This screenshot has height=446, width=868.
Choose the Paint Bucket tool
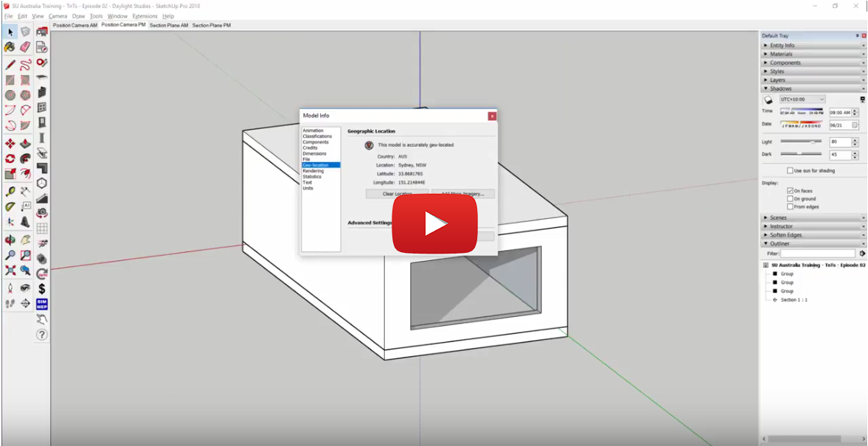[x=10, y=48]
